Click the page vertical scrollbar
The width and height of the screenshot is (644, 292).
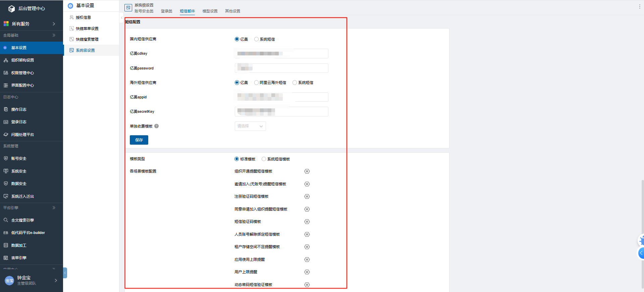pyautogui.click(x=642, y=234)
